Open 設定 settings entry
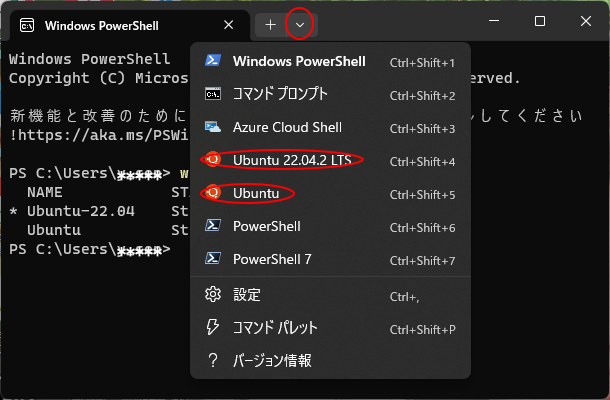This screenshot has width=610, height=400. click(330, 295)
